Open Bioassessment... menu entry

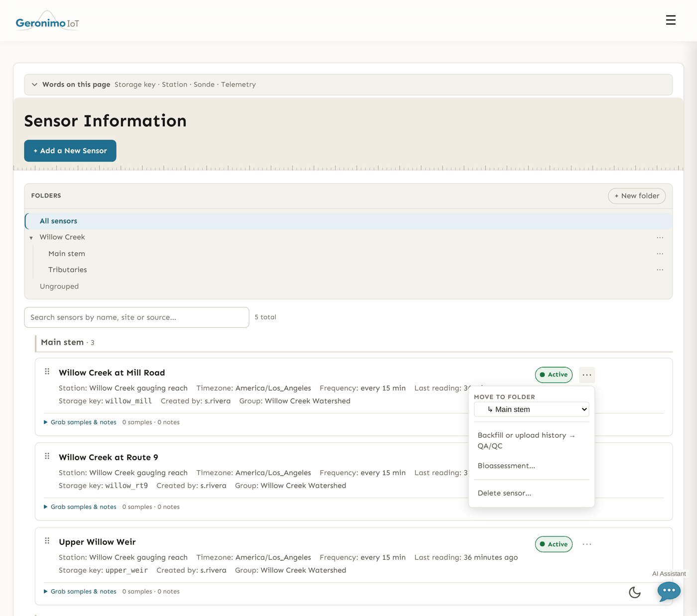[506, 466]
